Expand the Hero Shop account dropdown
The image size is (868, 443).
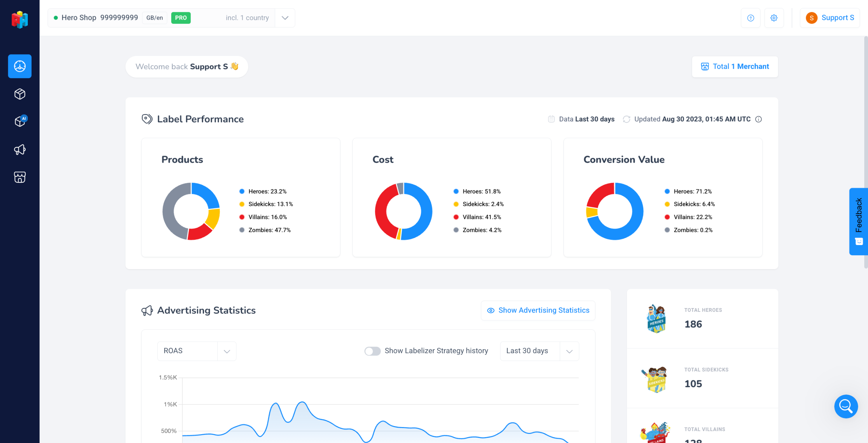point(285,18)
